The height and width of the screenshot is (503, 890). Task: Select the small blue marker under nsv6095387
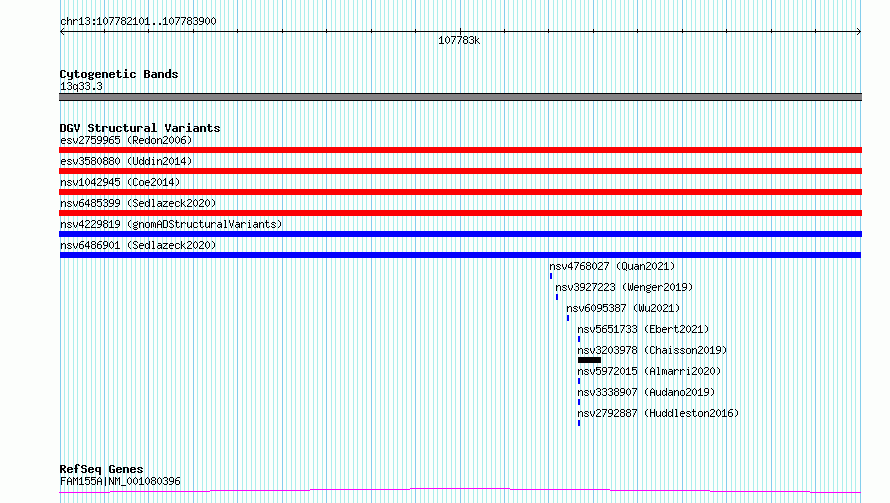pyautogui.click(x=568, y=318)
